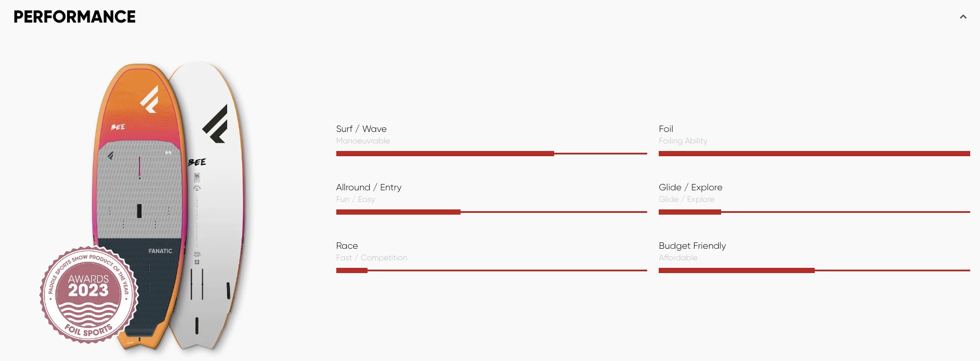This screenshot has width=980, height=361.
Task: Click the black Fanatic logo on white board
Action: click(x=215, y=124)
